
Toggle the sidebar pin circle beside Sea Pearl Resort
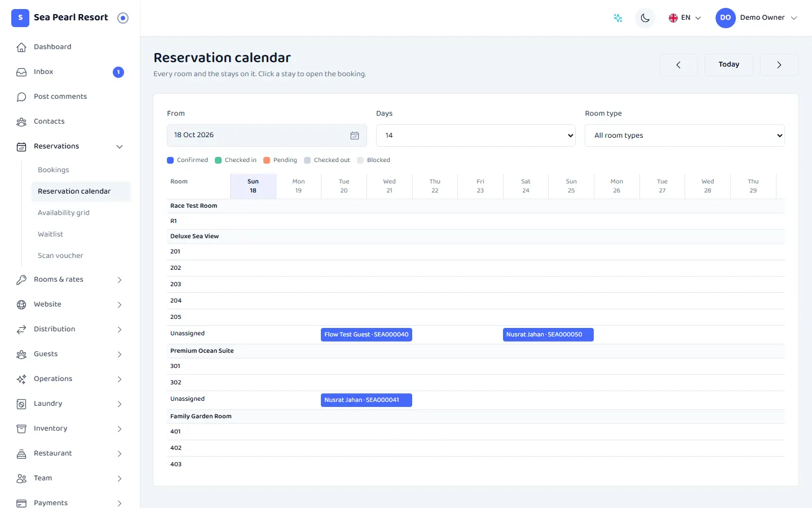click(x=123, y=18)
